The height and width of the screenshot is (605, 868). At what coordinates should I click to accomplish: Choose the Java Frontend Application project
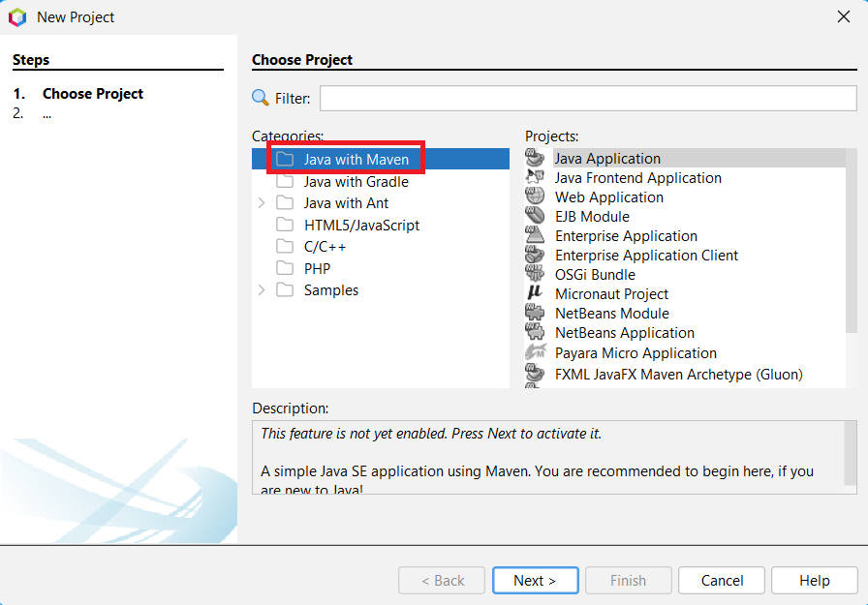637,177
